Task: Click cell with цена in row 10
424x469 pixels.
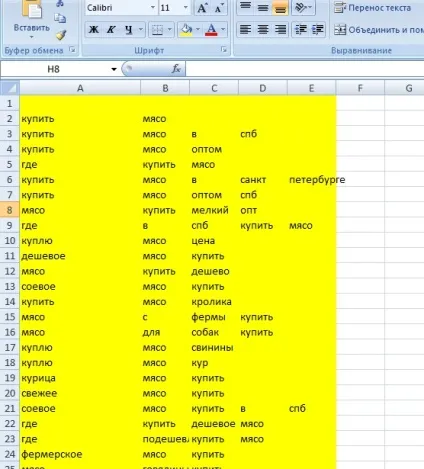Action: [214, 241]
